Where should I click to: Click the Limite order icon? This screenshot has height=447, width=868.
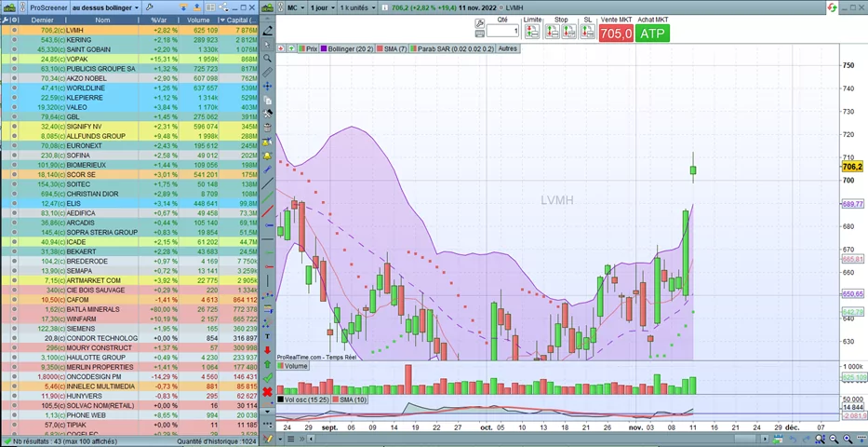[532, 32]
